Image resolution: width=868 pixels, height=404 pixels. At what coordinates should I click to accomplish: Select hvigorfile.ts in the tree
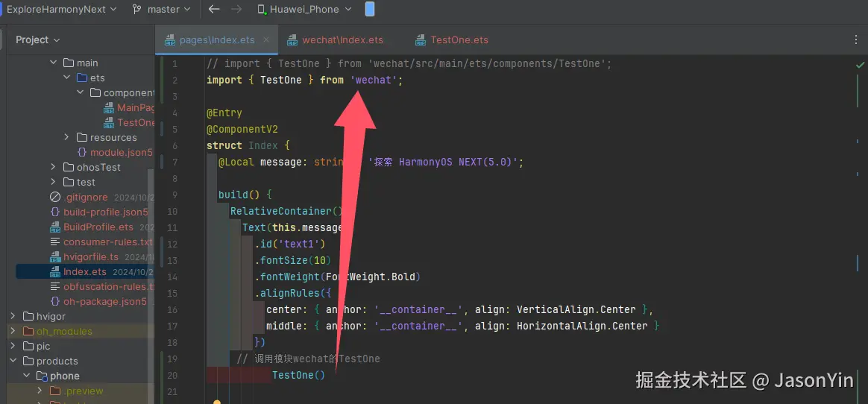tap(84, 257)
